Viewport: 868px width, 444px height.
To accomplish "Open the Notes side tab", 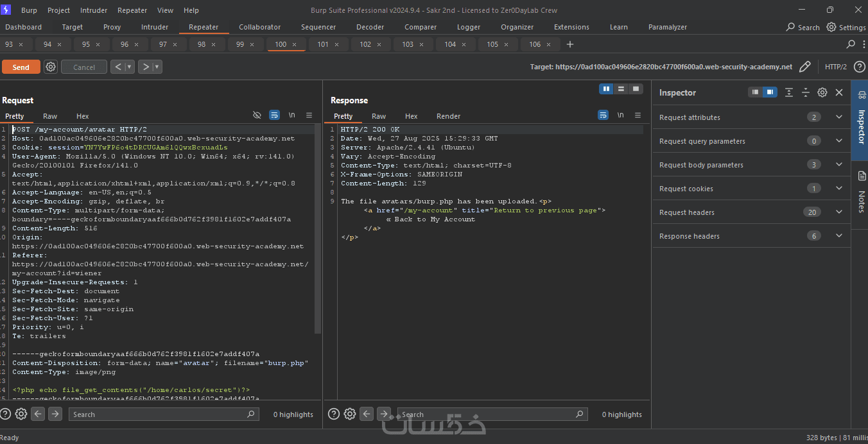I will coord(860,194).
